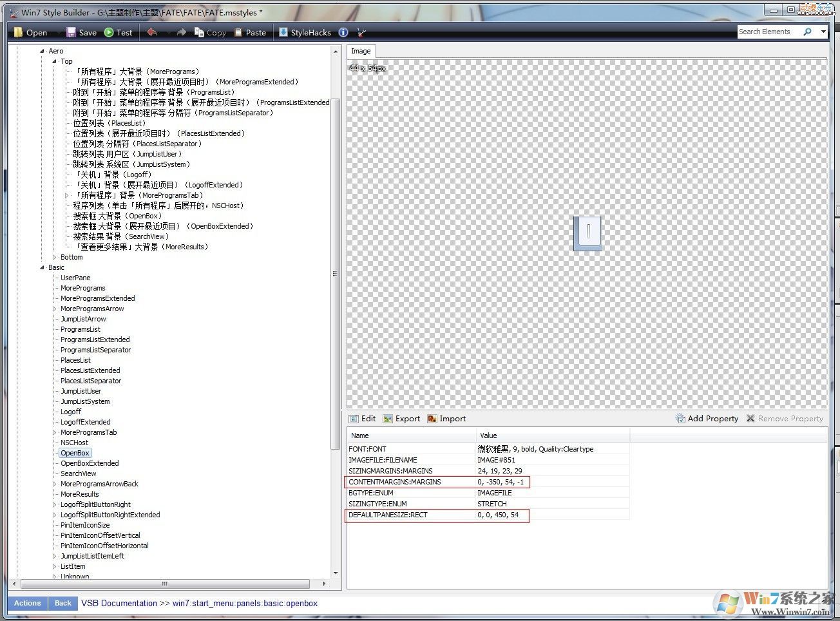Viewport: 840px width, 621px height.
Task: Click the Actions button at bottom
Action: point(26,603)
